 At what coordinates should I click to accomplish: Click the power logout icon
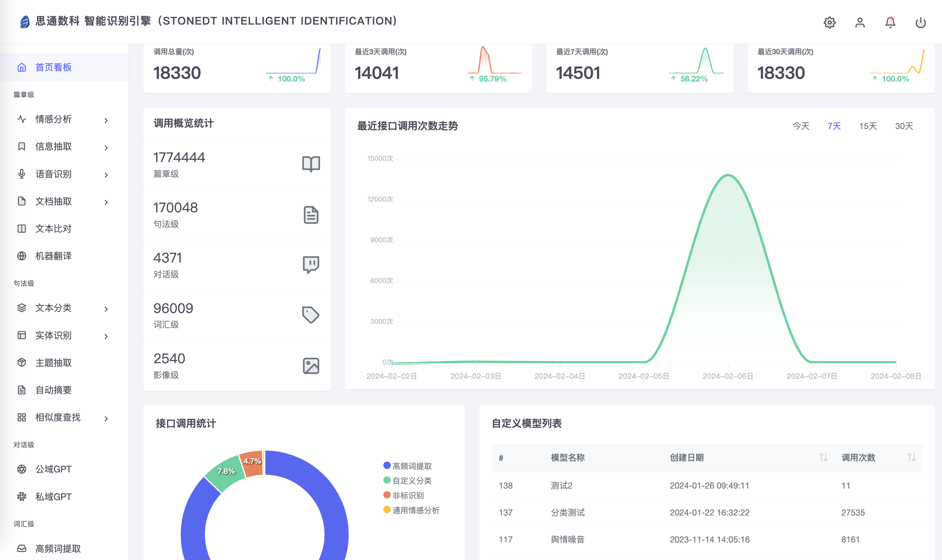click(920, 23)
